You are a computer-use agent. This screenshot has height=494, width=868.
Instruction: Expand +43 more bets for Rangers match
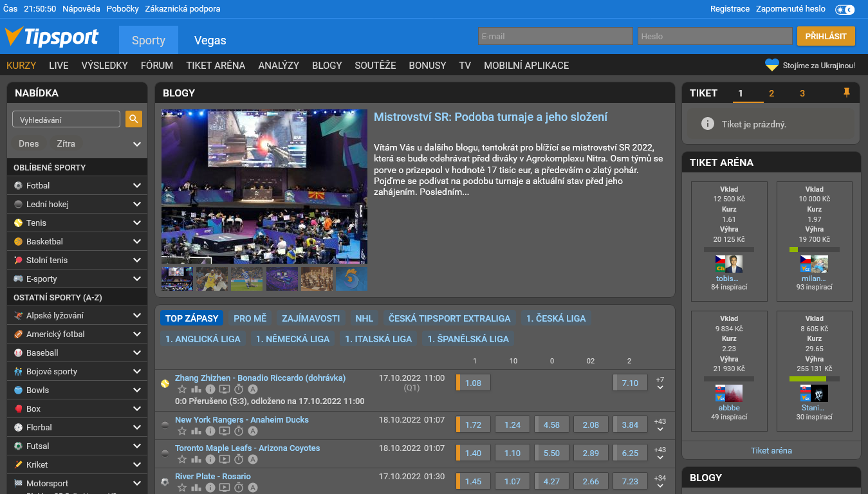pyautogui.click(x=660, y=425)
